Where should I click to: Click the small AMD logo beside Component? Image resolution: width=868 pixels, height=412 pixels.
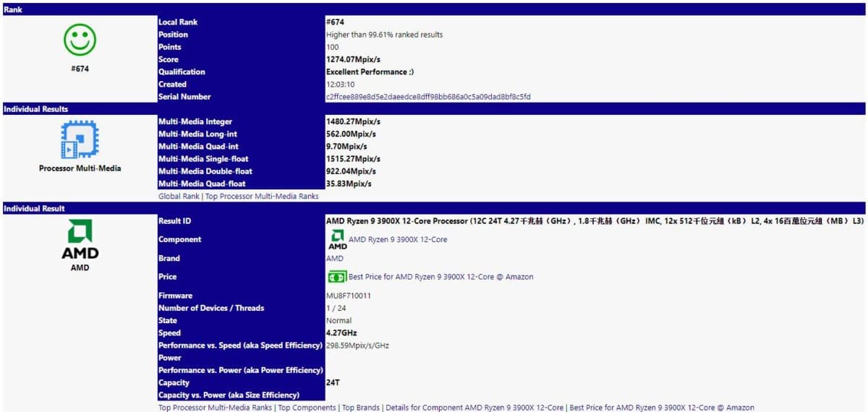pos(337,240)
